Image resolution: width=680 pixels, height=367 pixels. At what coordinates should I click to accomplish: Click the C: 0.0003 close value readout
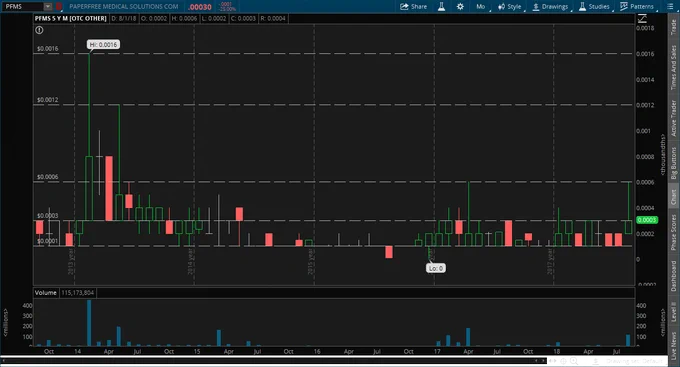pyautogui.click(x=243, y=18)
